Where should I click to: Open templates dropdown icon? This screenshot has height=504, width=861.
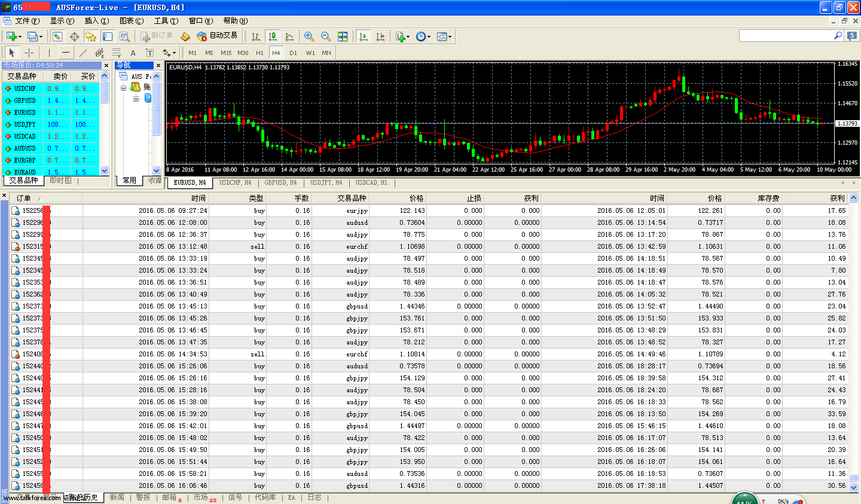(x=444, y=36)
